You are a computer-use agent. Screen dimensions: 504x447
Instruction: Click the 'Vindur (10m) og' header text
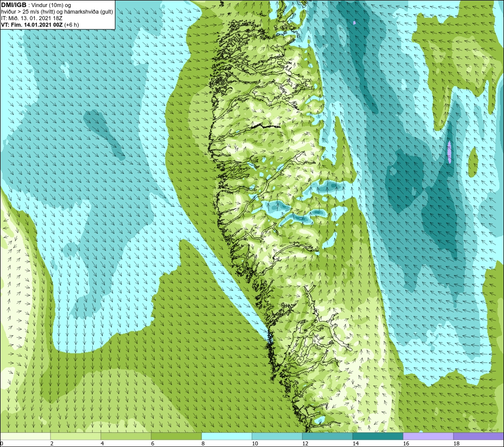(51, 6)
